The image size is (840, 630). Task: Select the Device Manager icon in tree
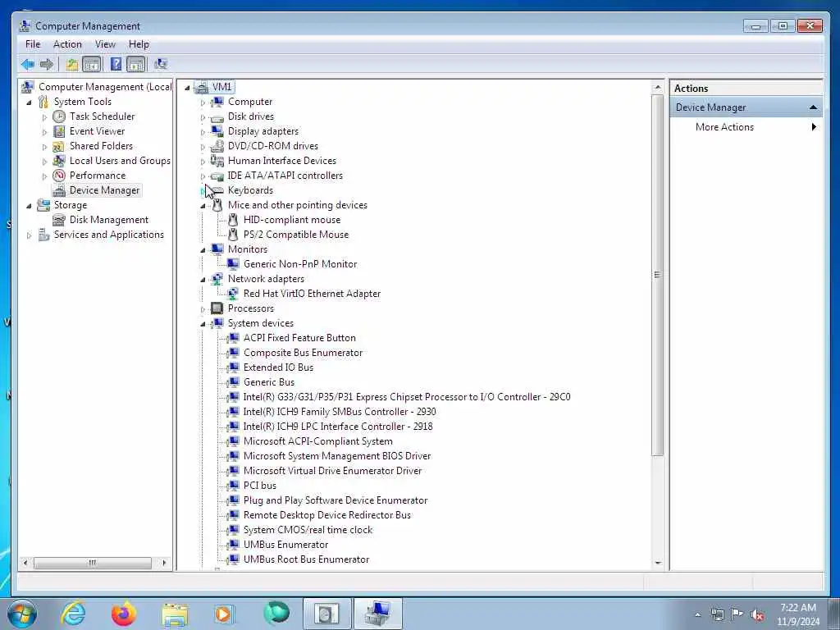pos(59,190)
